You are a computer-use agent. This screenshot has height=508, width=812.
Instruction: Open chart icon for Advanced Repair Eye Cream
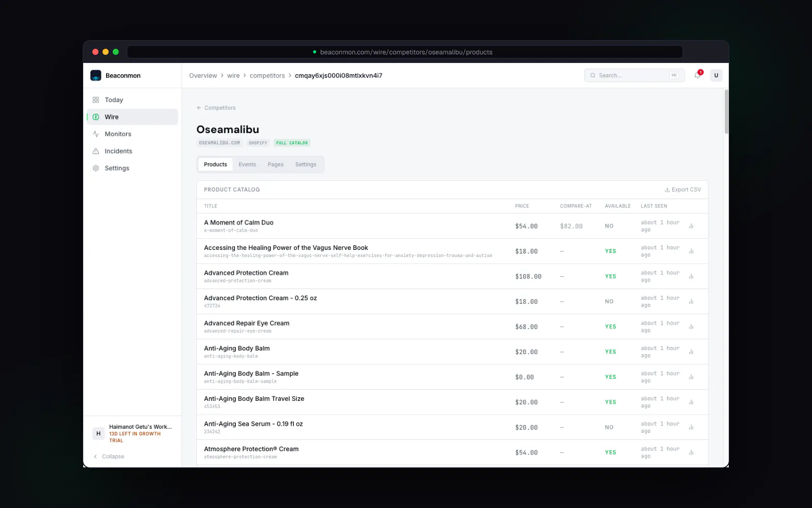coord(691,327)
